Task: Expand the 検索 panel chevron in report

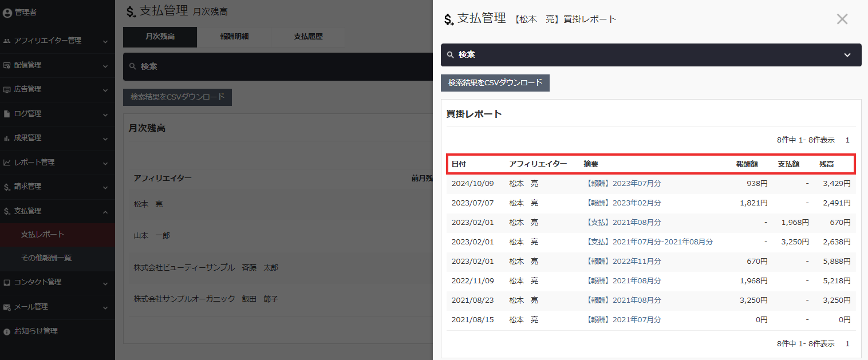Action: 847,55
